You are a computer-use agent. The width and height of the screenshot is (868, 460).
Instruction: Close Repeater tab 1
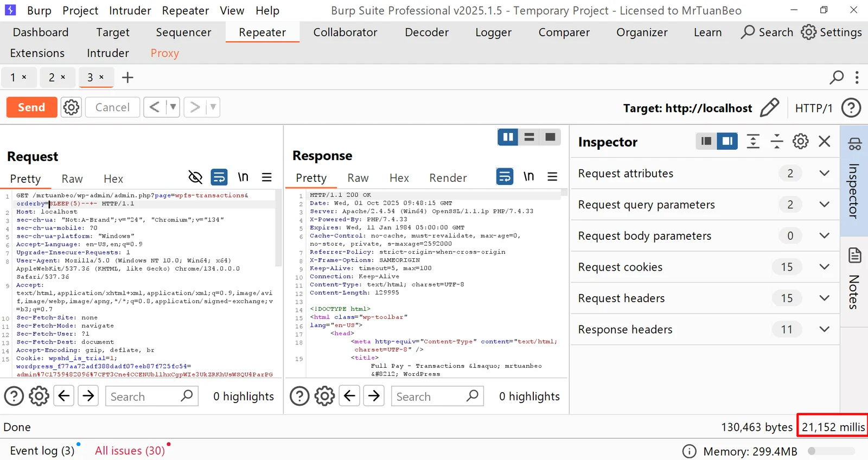click(24, 77)
